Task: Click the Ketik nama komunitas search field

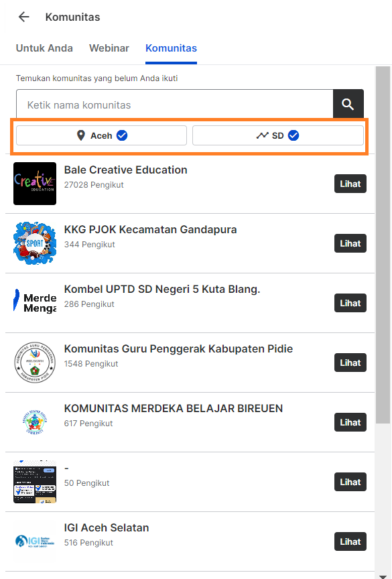Action: click(x=175, y=105)
